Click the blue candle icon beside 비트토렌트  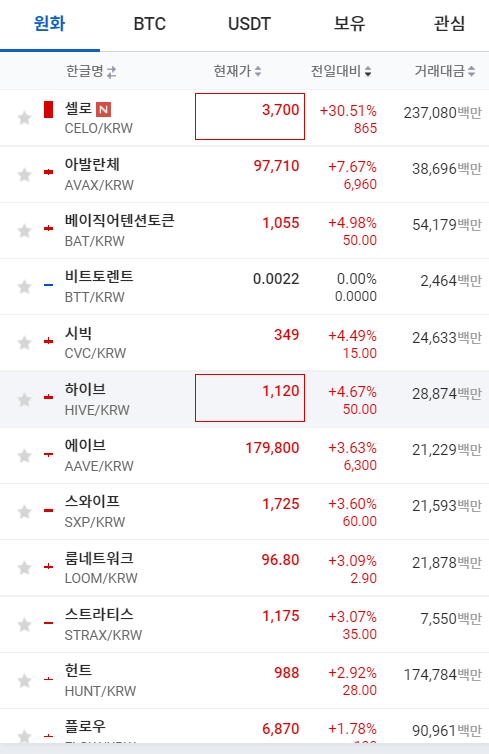click(x=48, y=285)
